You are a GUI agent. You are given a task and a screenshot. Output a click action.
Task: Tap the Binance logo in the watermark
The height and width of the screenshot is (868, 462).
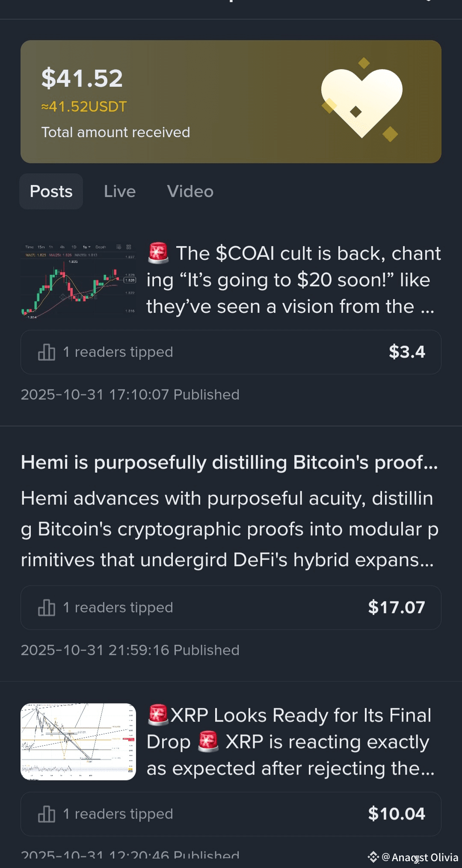373,857
